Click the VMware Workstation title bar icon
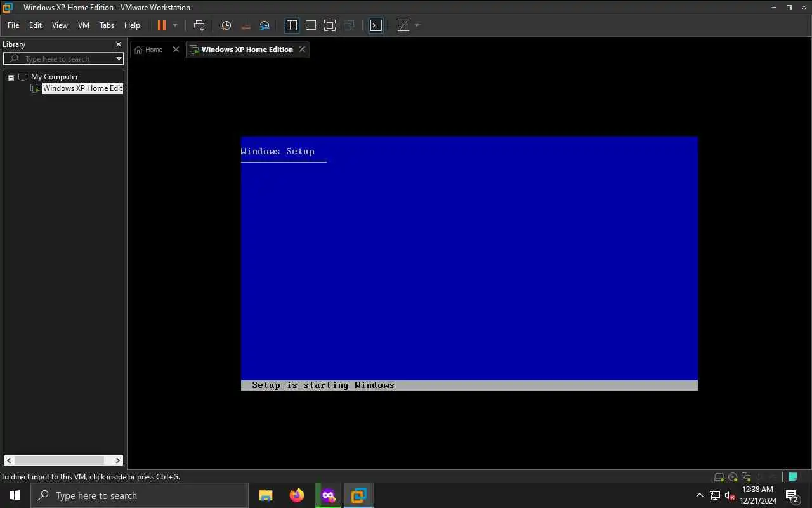The width and height of the screenshot is (812, 508). click(x=8, y=8)
